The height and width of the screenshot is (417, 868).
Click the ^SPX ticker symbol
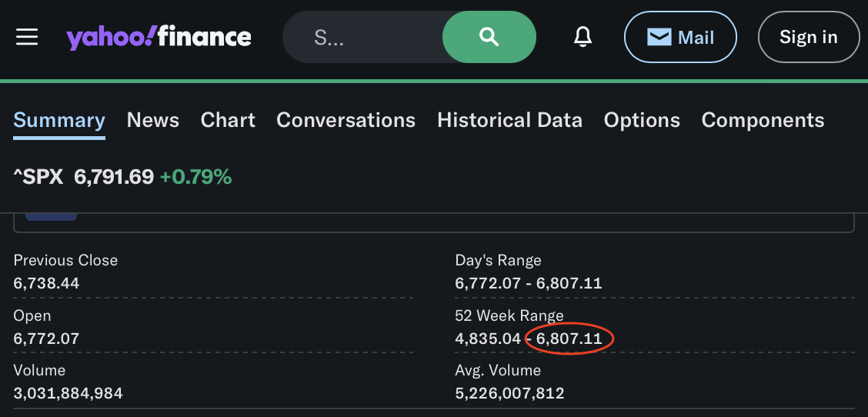pyautogui.click(x=38, y=177)
